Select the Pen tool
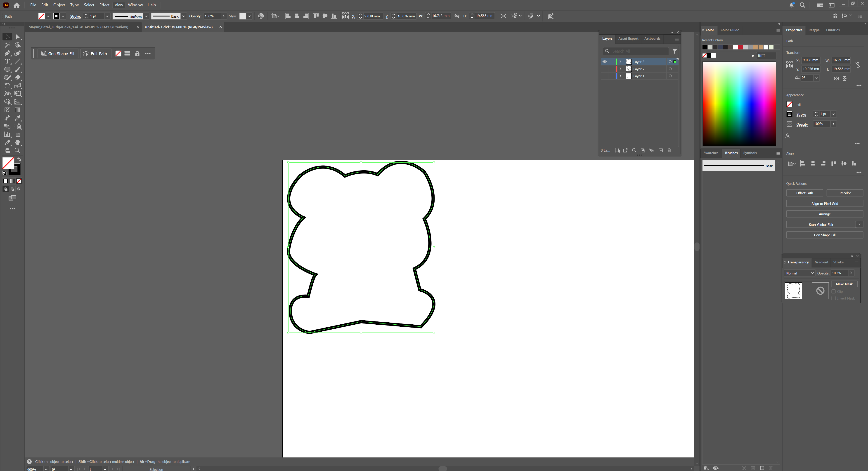Screen dimensions: 868x471 click(x=7, y=53)
